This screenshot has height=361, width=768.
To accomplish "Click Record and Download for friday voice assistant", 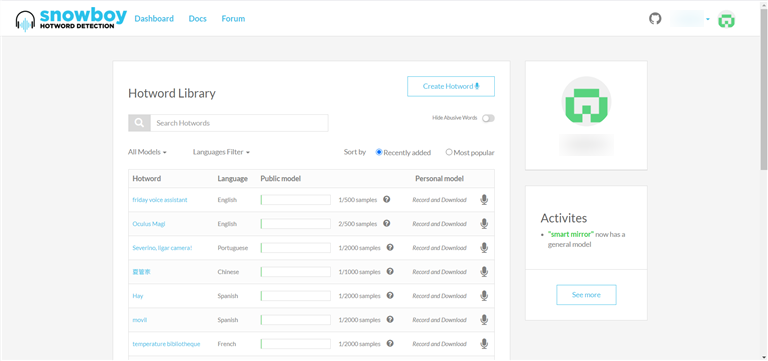I will point(439,200).
